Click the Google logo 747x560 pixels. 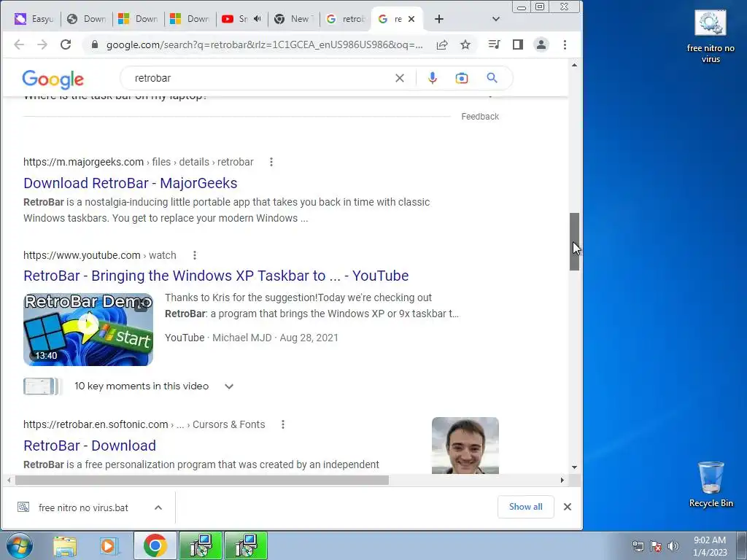coord(53,79)
